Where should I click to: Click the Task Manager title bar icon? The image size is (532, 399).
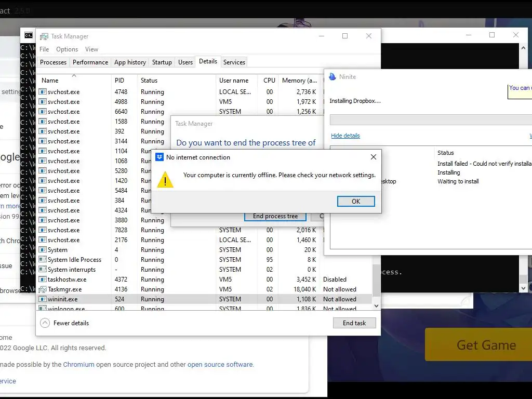pyautogui.click(x=44, y=36)
